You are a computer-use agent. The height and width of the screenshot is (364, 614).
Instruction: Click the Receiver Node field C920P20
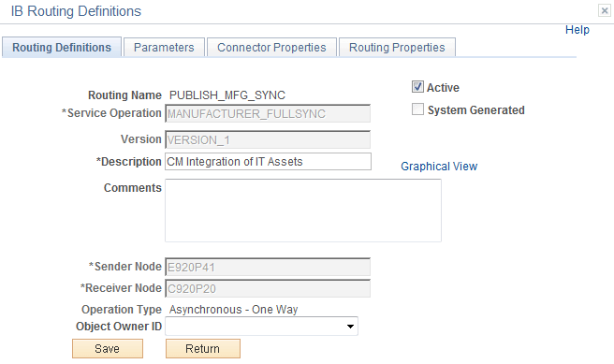click(x=268, y=288)
